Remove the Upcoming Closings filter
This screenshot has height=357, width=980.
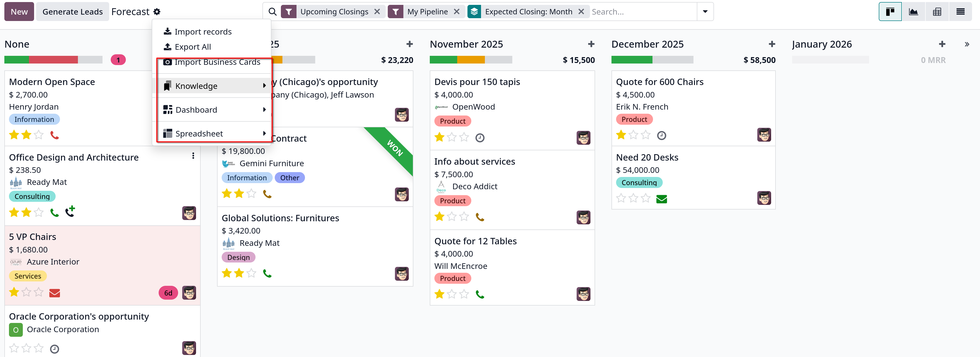377,12
